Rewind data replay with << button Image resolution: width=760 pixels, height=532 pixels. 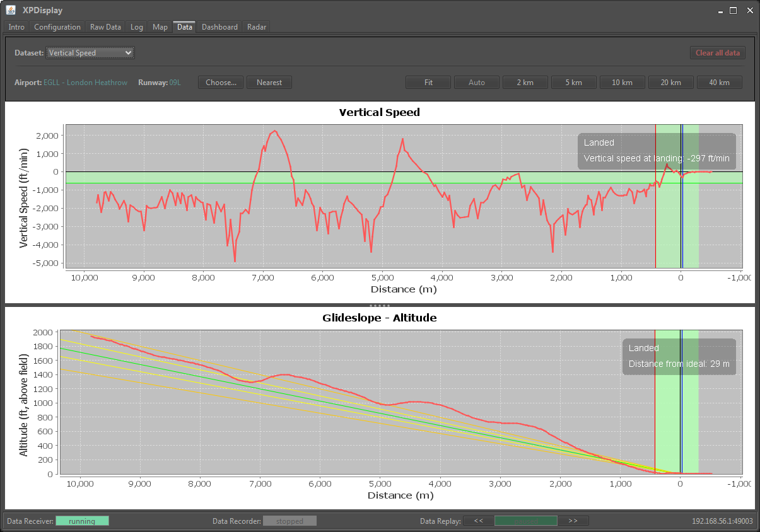[x=479, y=521]
